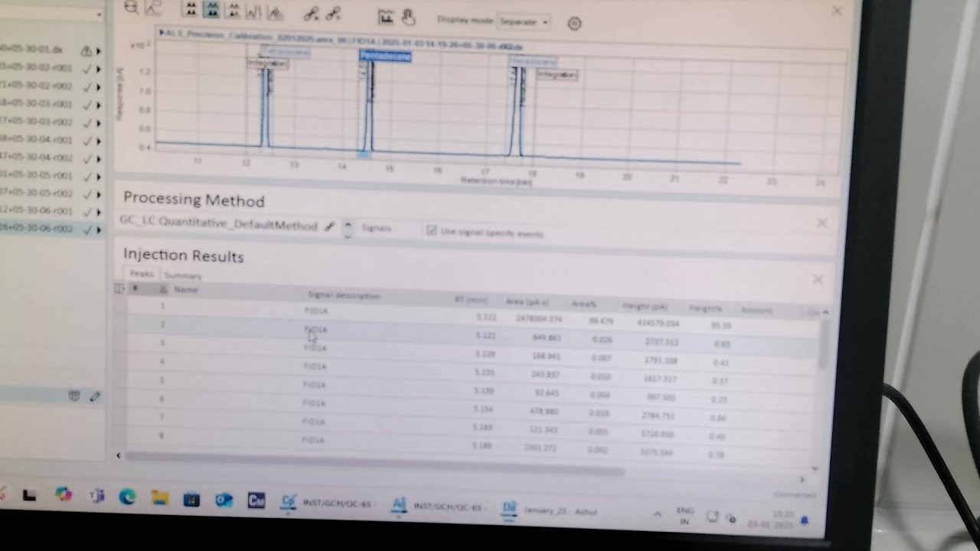The height and width of the screenshot is (551, 980).
Task: Click the table icon beside the pencil
Action: click(x=74, y=396)
